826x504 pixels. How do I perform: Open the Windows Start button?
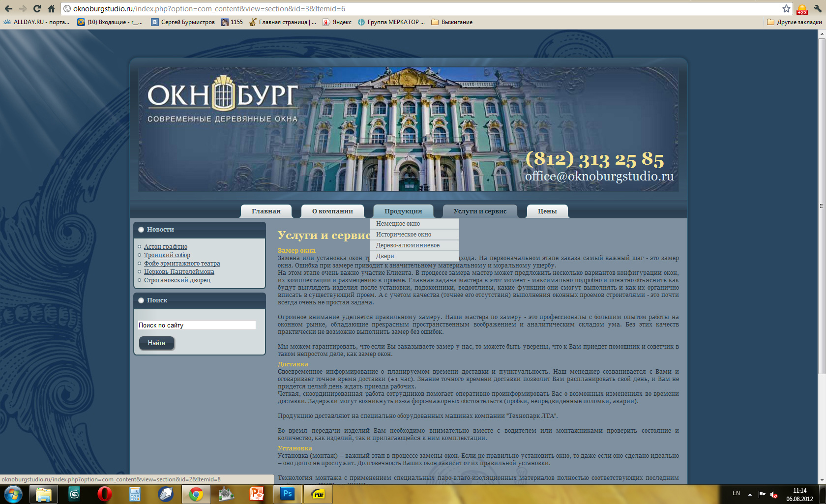pyautogui.click(x=13, y=494)
